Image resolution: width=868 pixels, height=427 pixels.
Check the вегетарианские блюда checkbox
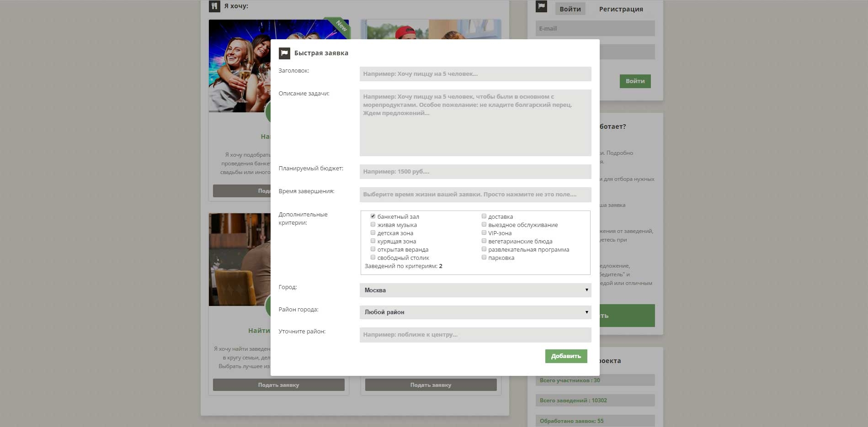(x=484, y=241)
